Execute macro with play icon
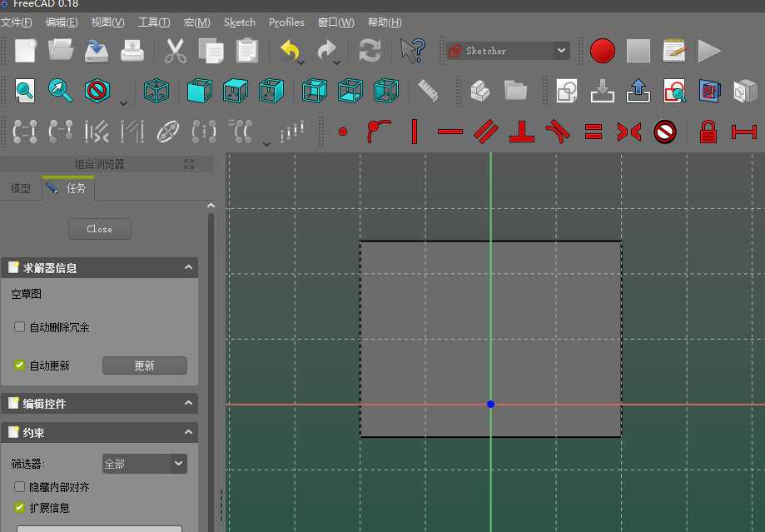The height and width of the screenshot is (532, 765). 709,51
